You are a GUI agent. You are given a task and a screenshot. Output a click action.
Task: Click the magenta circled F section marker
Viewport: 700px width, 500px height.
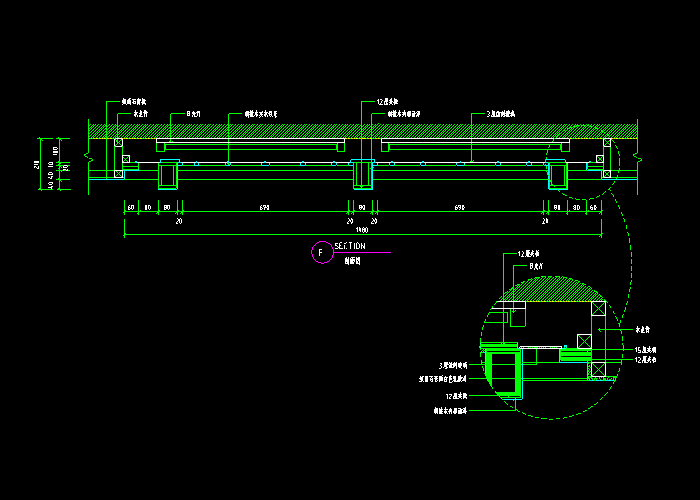pyautogui.click(x=320, y=253)
